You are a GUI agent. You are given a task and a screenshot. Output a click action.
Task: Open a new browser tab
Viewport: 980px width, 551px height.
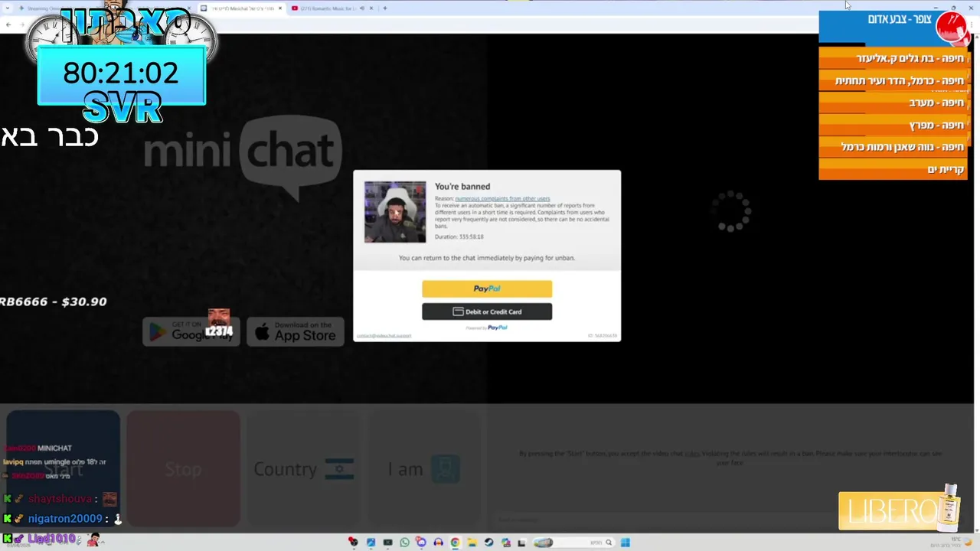pyautogui.click(x=385, y=8)
